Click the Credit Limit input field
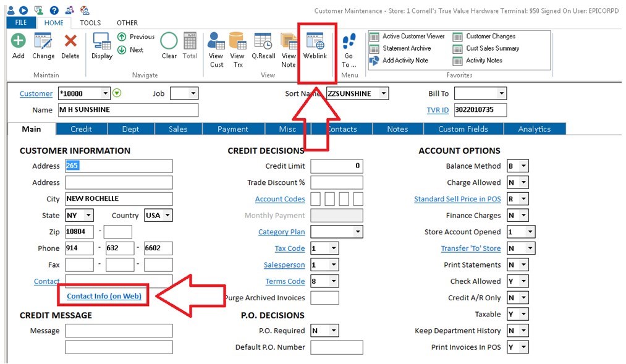The height and width of the screenshot is (364, 626). [336, 166]
